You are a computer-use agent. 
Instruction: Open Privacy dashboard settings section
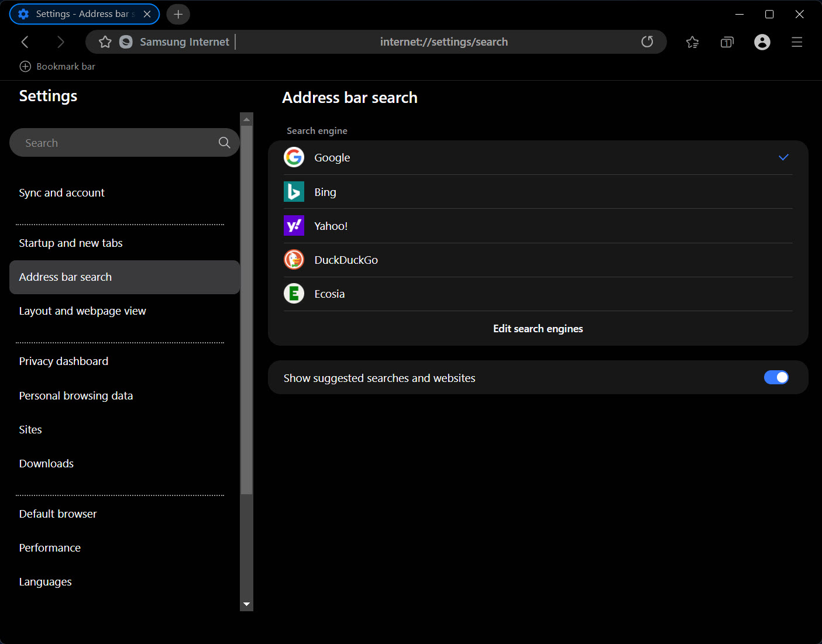point(64,361)
